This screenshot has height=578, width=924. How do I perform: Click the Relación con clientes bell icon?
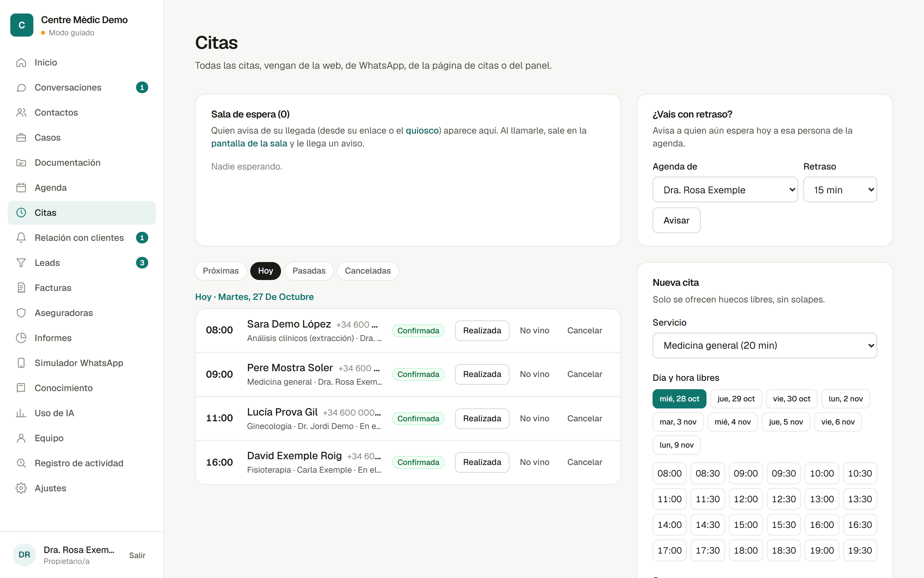pos(21,238)
